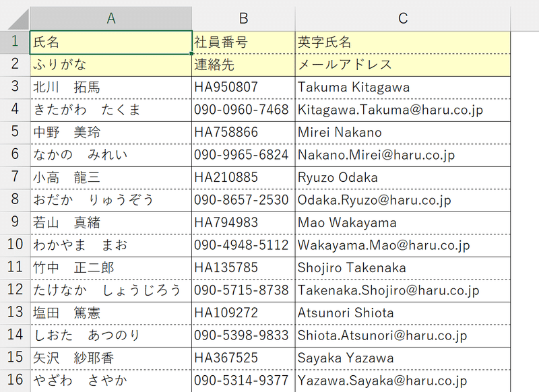The height and width of the screenshot is (392, 539).
Task: Select phone number 090-5715-8738
Action: (x=243, y=291)
